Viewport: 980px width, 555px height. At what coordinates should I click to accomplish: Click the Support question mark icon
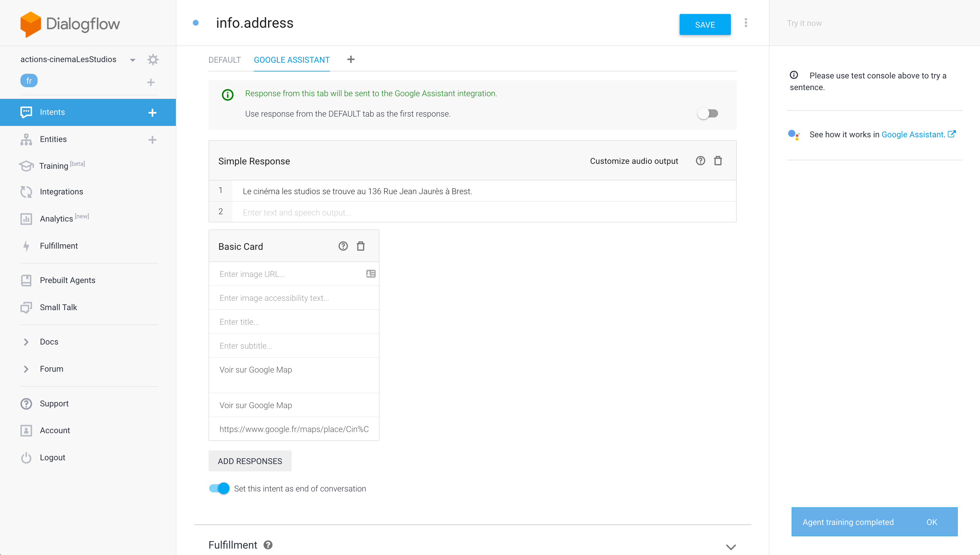(26, 404)
